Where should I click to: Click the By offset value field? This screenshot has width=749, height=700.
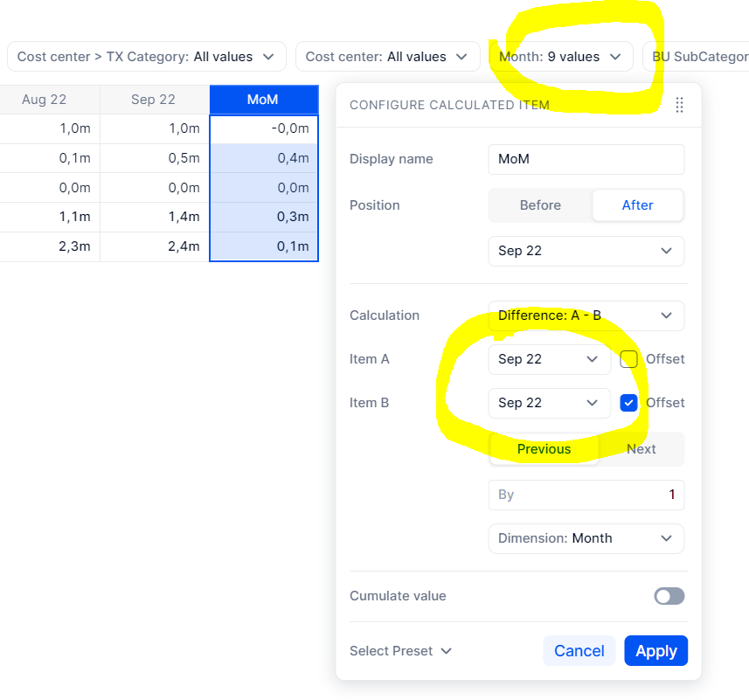[586, 496]
